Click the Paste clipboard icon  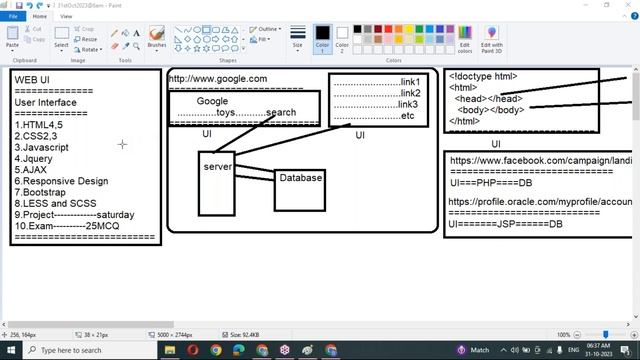click(x=12, y=33)
